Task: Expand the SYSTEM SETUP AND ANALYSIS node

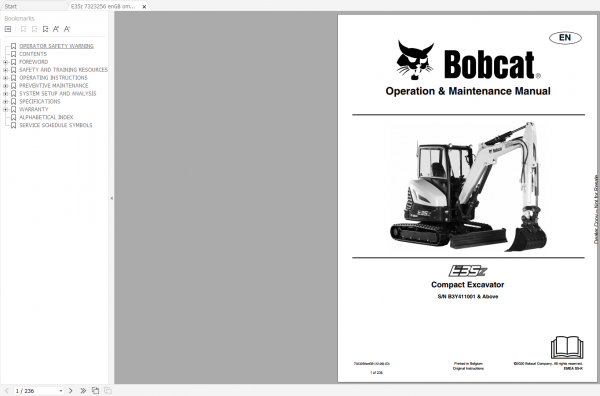Action: click(x=5, y=94)
